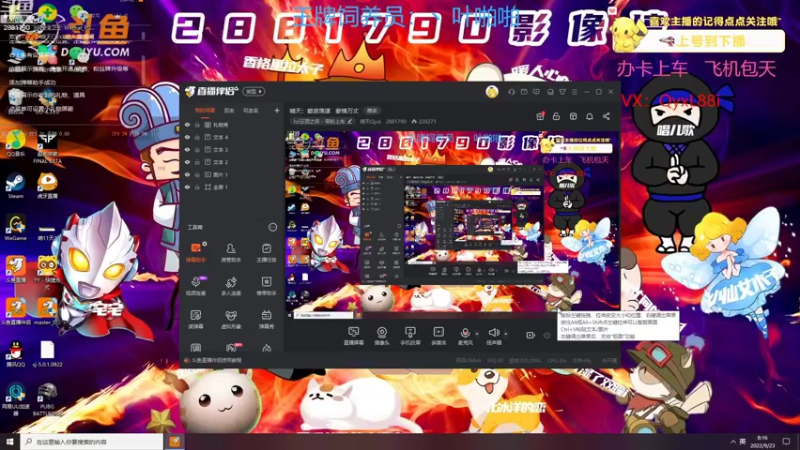This screenshot has height=450, width=800.
Task: Expand the speaker options arrow
Action: click(x=506, y=334)
